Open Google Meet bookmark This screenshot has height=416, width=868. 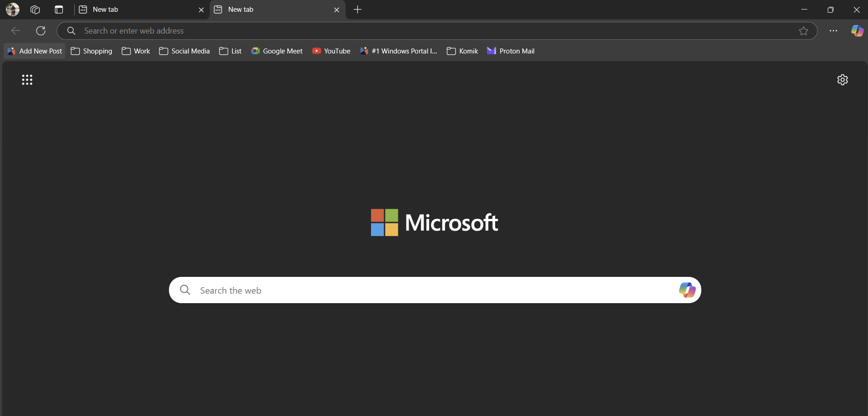pos(277,51)
